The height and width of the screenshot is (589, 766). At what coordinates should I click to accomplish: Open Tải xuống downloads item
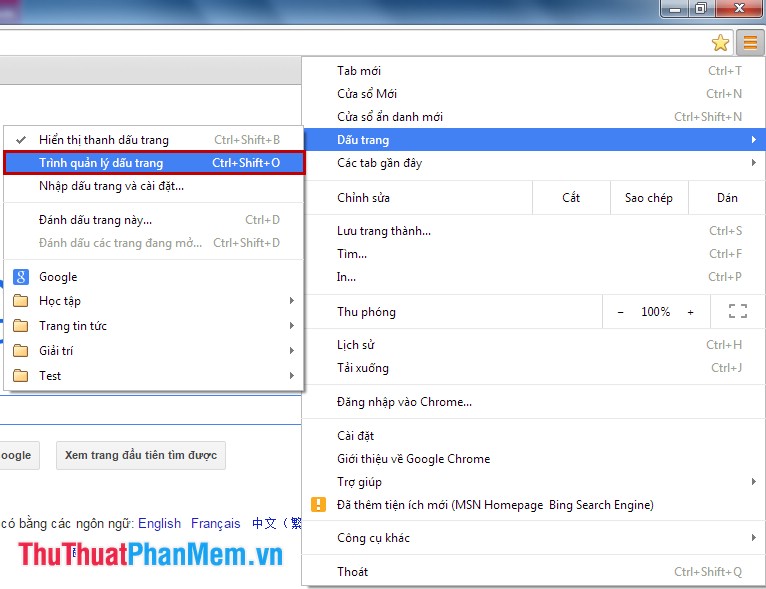[x=533, y=368]
